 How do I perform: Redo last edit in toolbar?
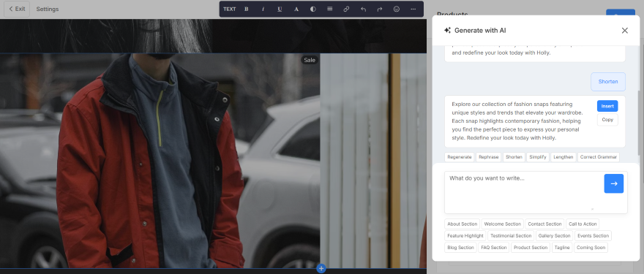pyautogui.click(x=380, y=9)
